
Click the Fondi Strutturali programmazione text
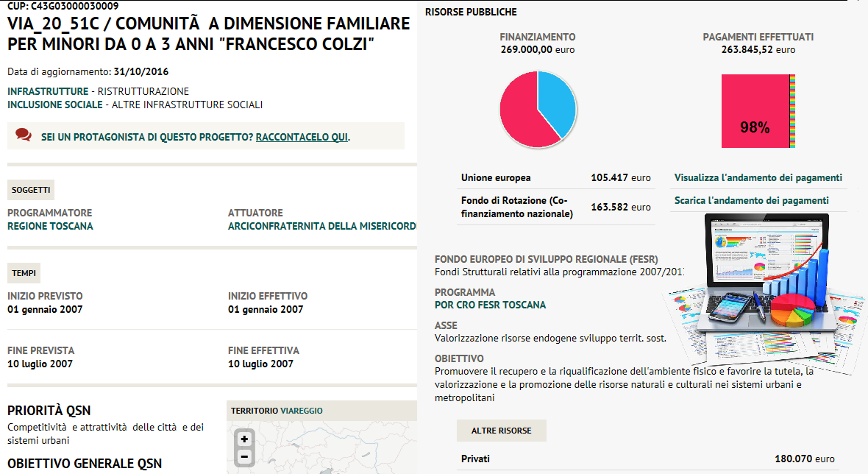tap(559, 272)
